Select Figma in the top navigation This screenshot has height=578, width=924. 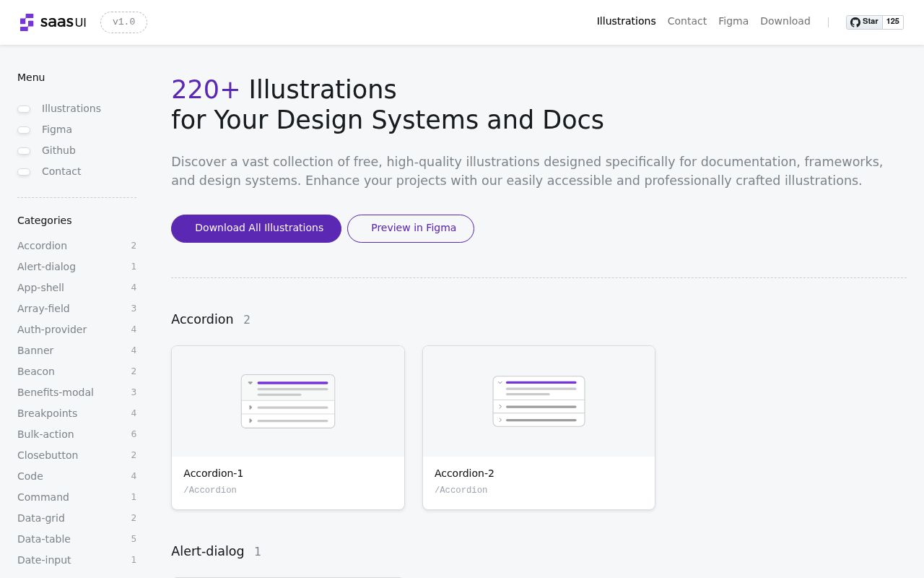click(x=733, y=21)
